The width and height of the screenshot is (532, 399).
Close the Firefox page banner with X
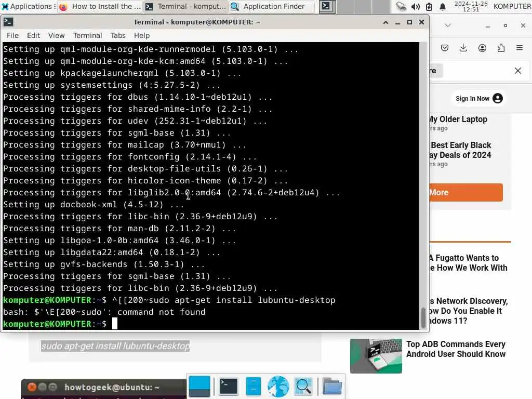pos(518,71)
